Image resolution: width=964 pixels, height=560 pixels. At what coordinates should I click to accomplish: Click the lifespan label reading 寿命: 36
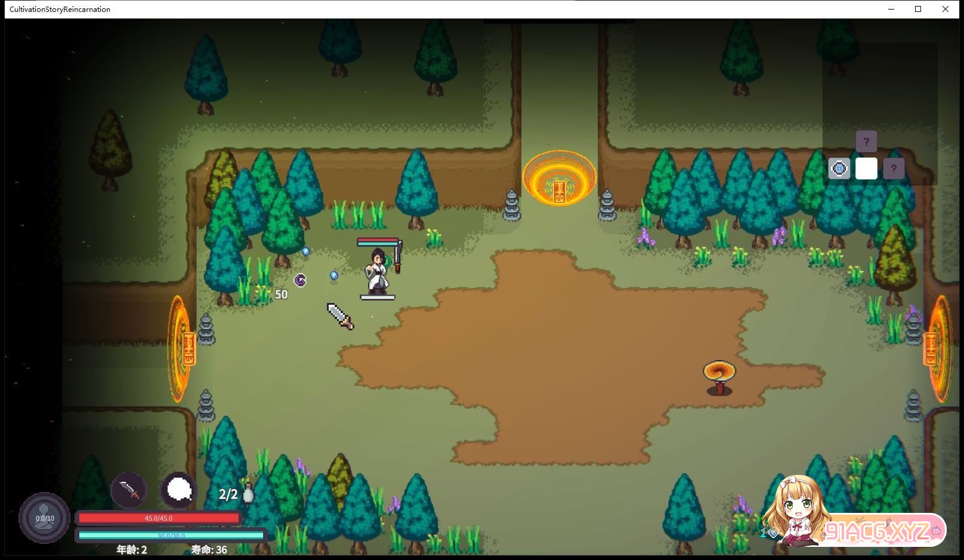(209, 550)
